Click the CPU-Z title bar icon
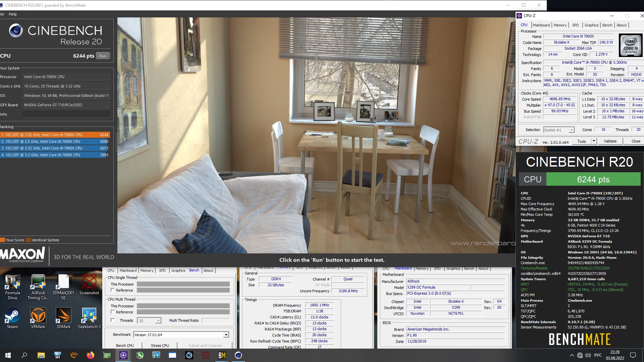Viewport: 644px width, 362px height. coord(519,15)
